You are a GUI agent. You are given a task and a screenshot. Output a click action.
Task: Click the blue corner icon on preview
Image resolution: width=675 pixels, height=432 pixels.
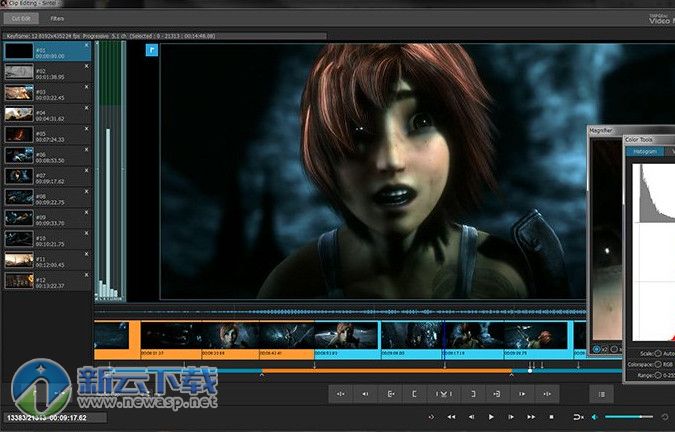pos(152,50)
